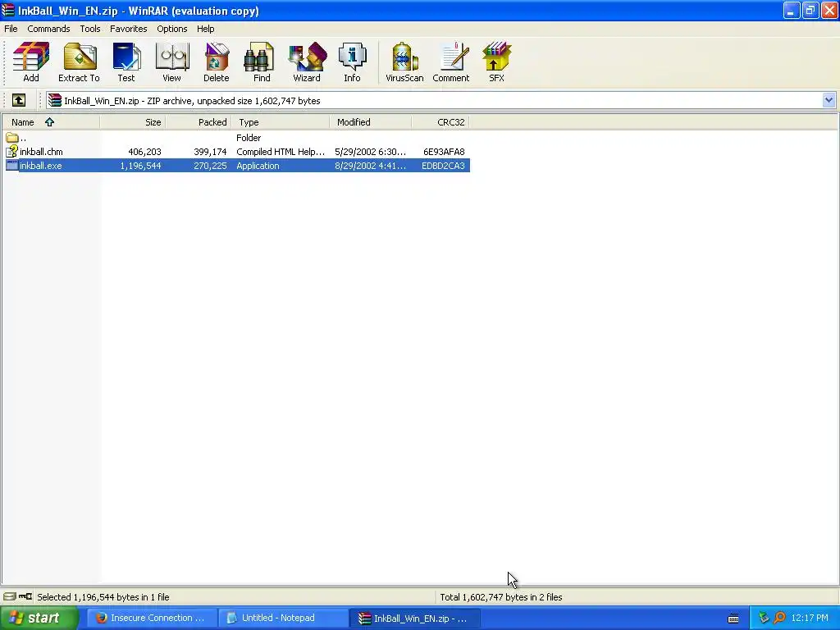Switch to the Insecure Connection Firefox window
Viewport: 840px width, 630px height.
click(x=151, y=619)
